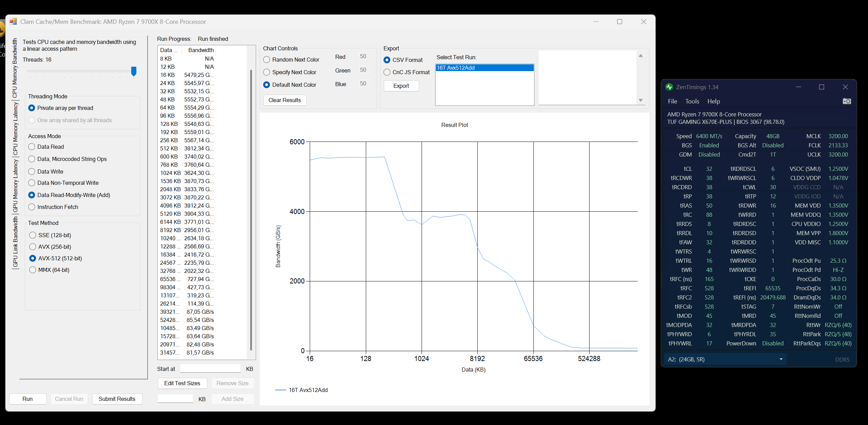Choose AVX (256-bit) test method
The width and height of the screenshot is (868, 425).
coord(33,247)
